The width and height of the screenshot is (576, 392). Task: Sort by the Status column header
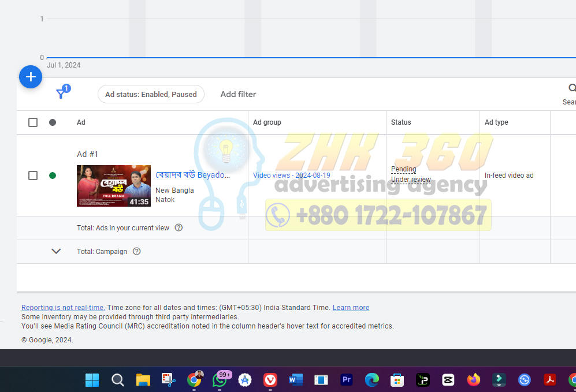point(401,122)
